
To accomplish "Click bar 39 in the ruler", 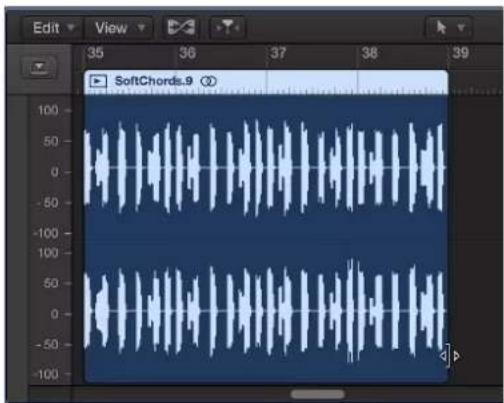I will pyautogui.click(x=460, y=53).
